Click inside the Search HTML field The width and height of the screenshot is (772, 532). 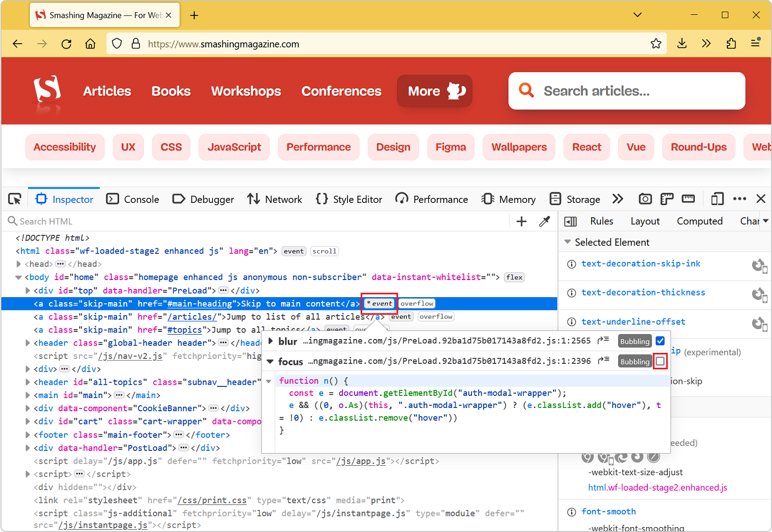(x=110, y=221)
